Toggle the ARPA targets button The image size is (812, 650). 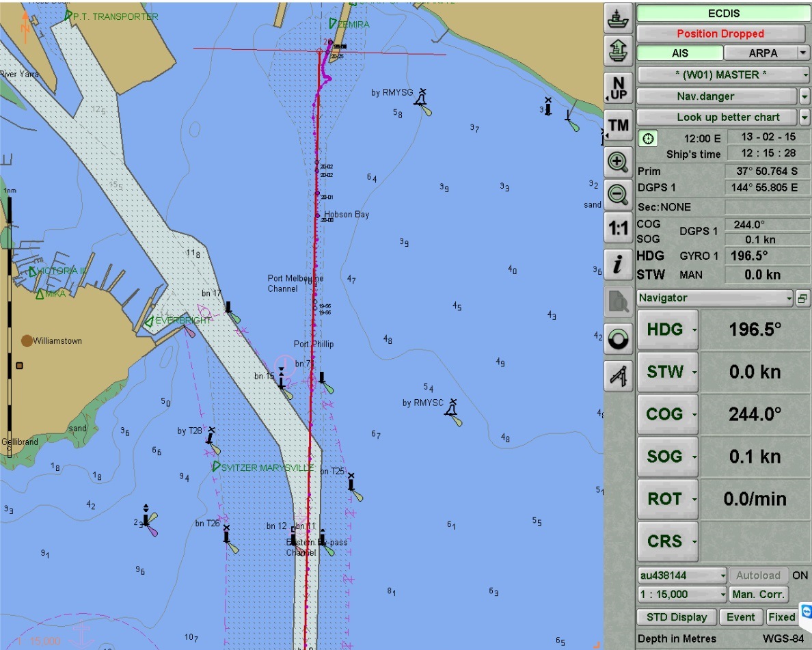[x=762, y=53]
